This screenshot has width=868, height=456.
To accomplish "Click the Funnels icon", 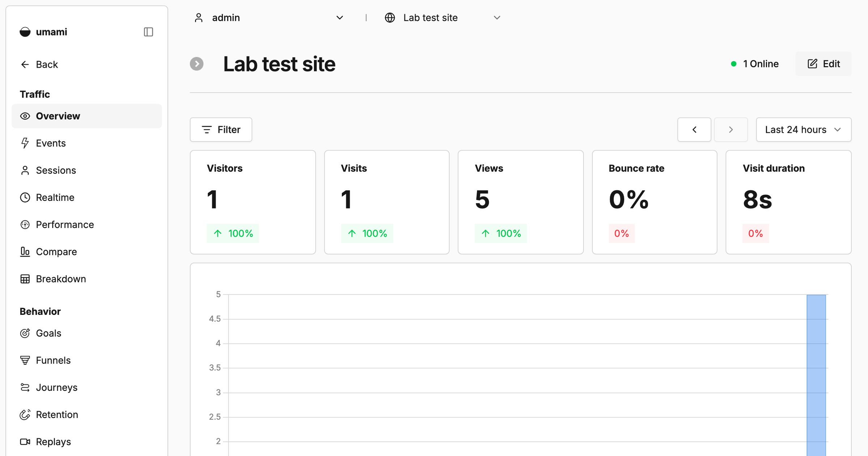I will [25, 360].
